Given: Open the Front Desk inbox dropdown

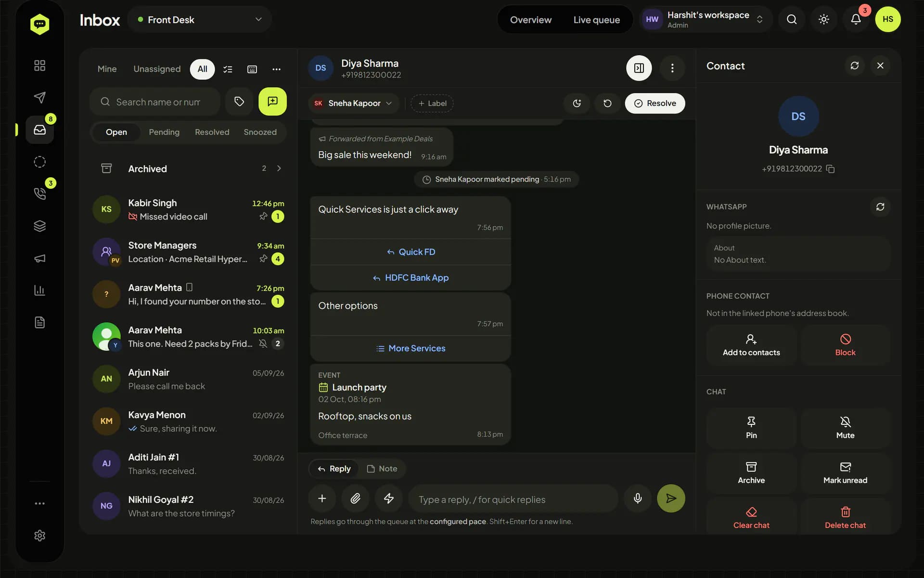Looking at the screenshot, I should tap(200, 20).
